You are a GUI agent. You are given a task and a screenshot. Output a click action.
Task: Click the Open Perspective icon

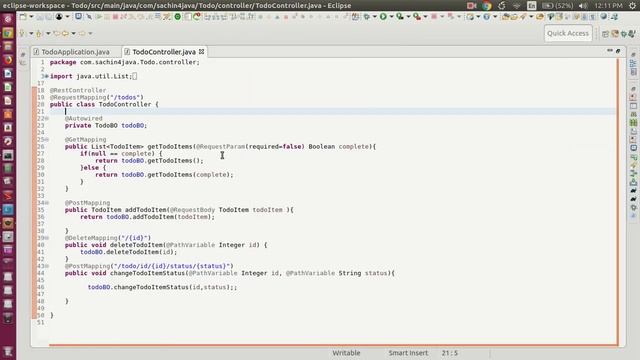[605, 34]
